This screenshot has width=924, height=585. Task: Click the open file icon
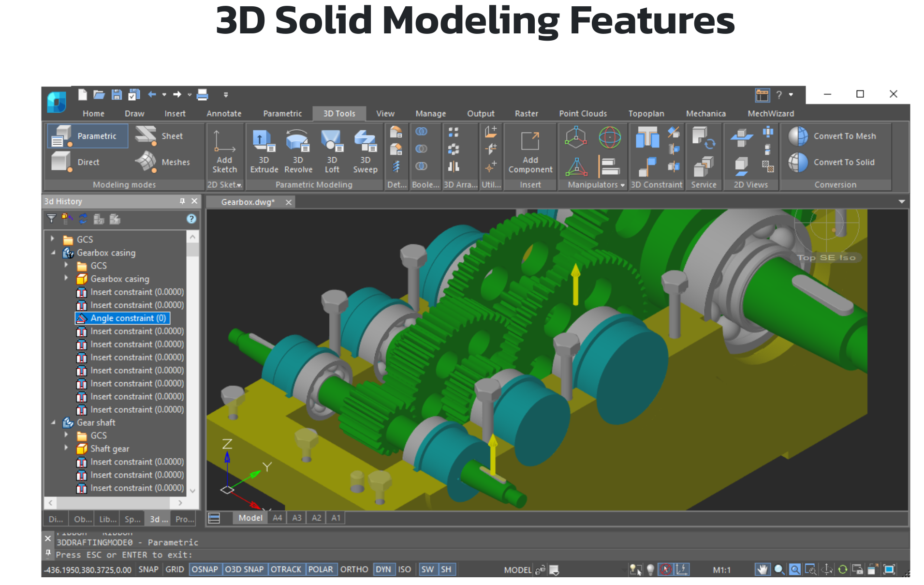[99, 94]
